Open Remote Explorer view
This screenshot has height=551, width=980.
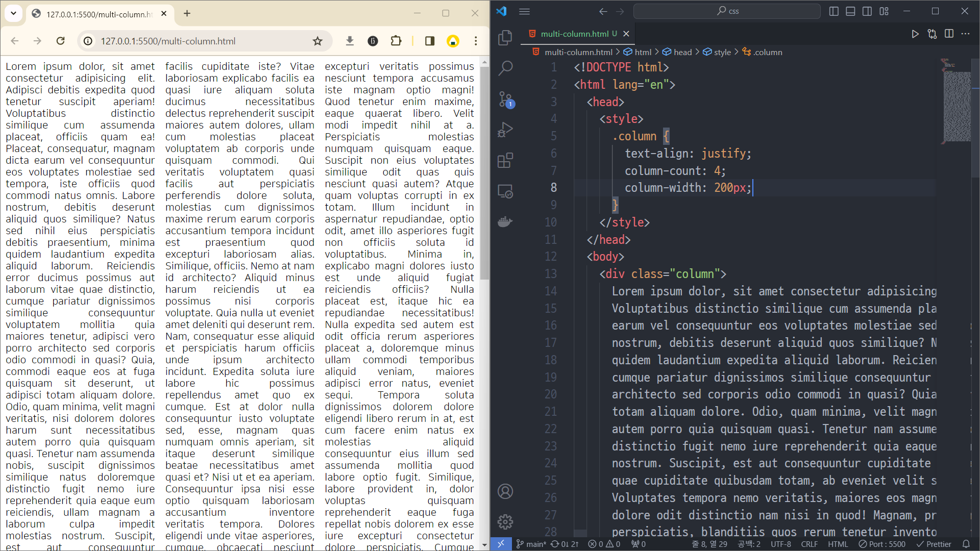(x=505, y=191)
